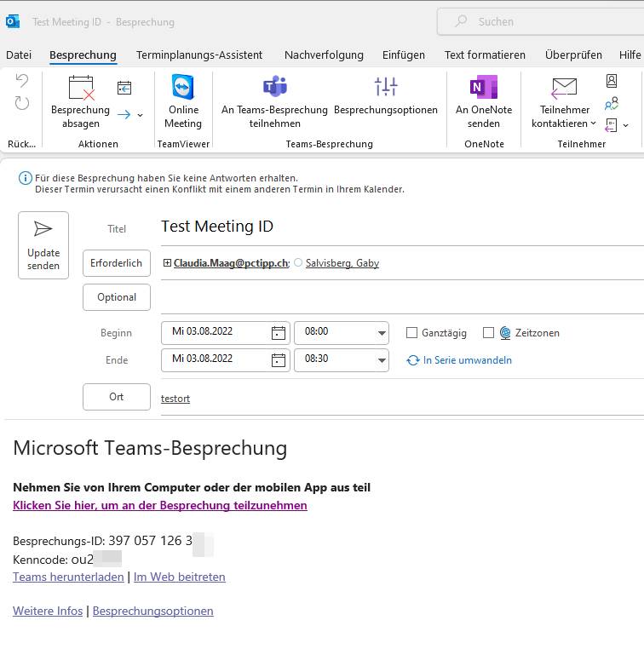
Task: Open the Ende date calendar picker
Action: pyautogui.click(x=278, y=360)
